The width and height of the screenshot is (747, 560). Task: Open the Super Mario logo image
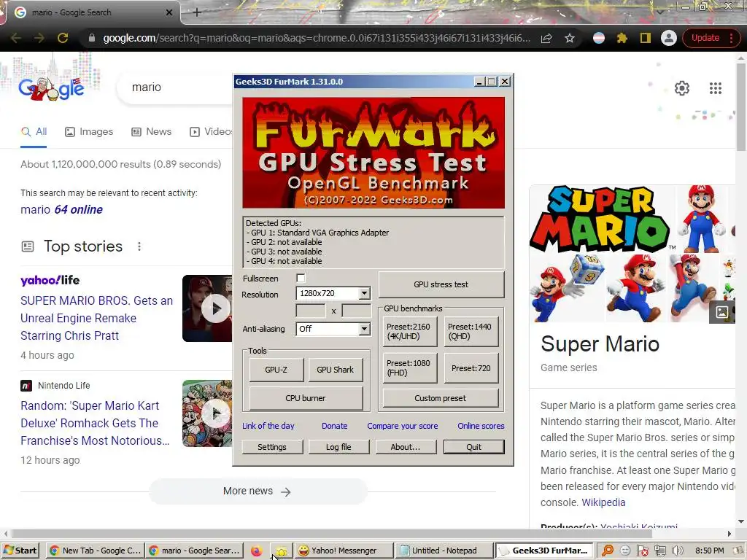[601, 218]
